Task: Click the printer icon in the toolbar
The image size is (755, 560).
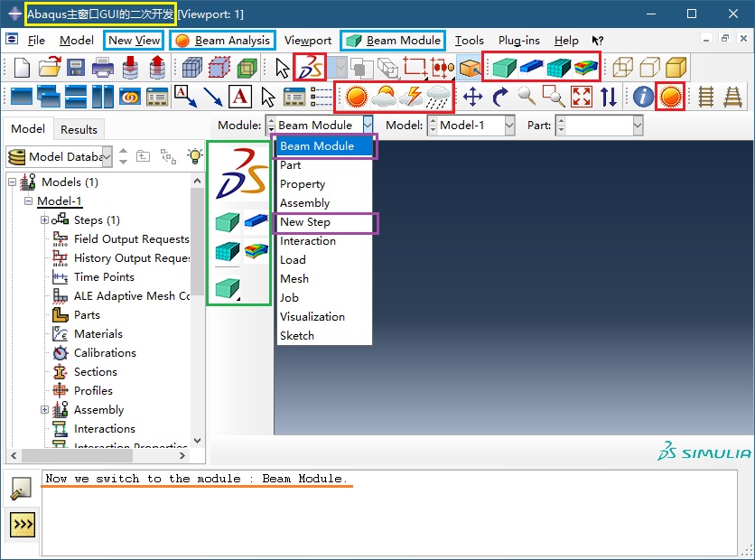Action: pos(103,68)
